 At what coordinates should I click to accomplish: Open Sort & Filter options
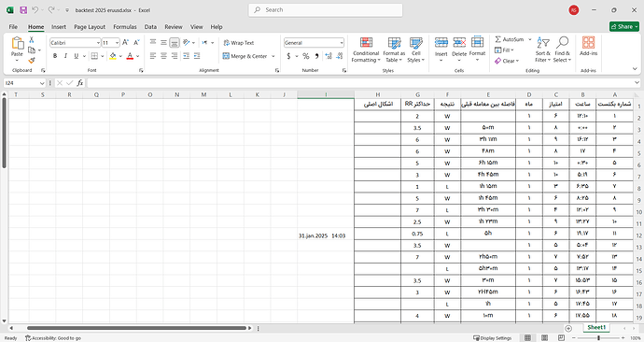543,50
